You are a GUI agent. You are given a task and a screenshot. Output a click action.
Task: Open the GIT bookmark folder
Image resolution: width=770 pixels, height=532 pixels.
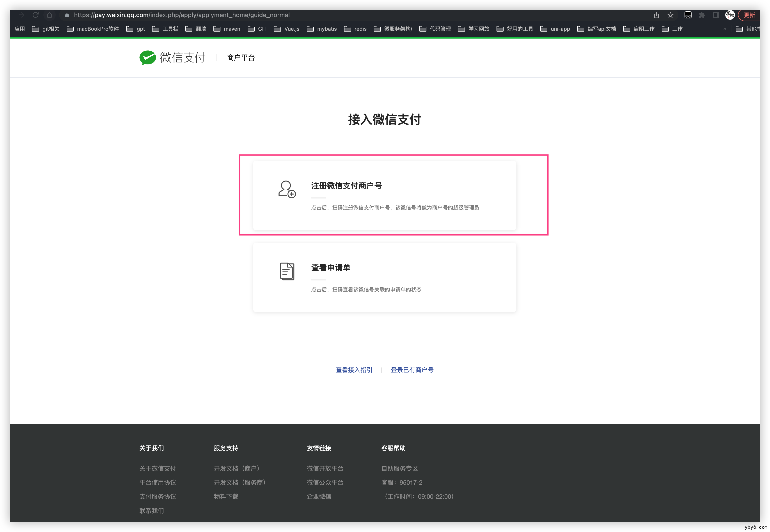[257, 29]
